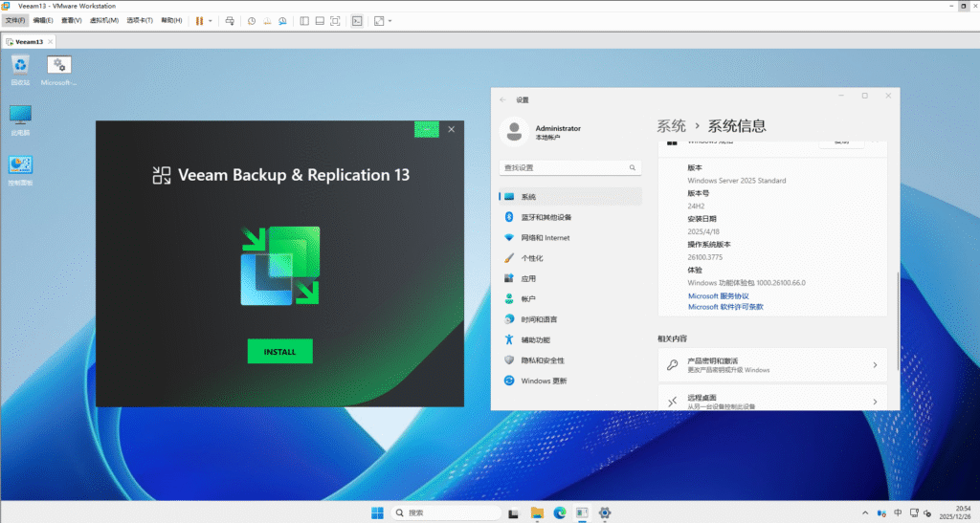Expand the 产品密钥和激活 row

pyautogui.click(x=771, y=365)
